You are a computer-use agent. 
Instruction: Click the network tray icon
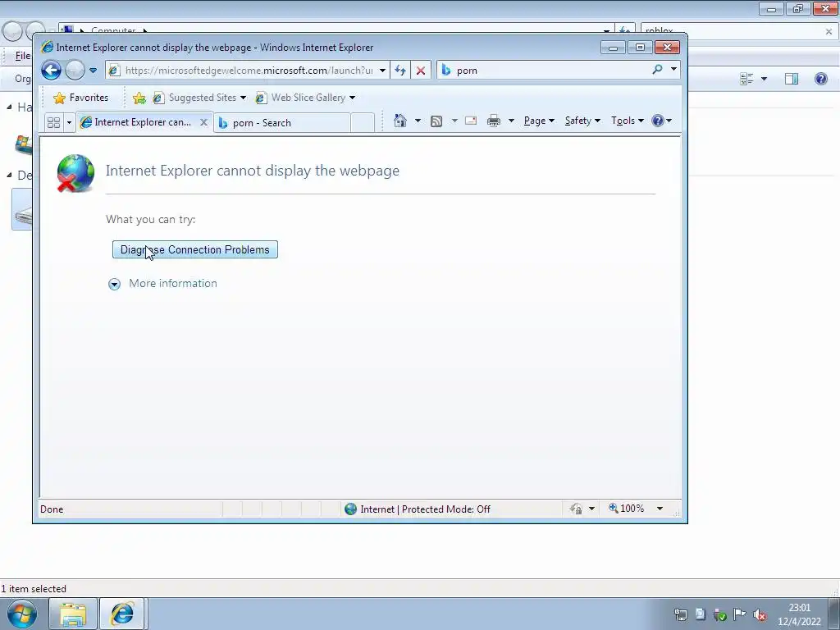click(680, 614)
